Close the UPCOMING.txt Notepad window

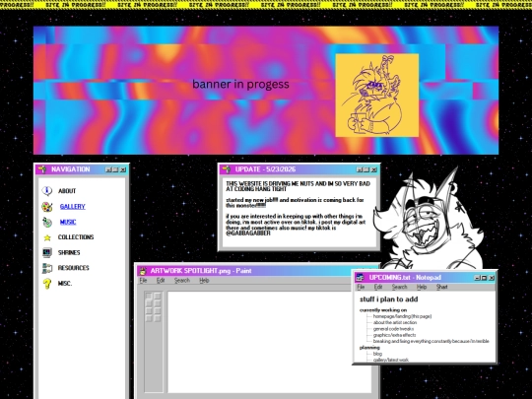(x=492, y=278)
